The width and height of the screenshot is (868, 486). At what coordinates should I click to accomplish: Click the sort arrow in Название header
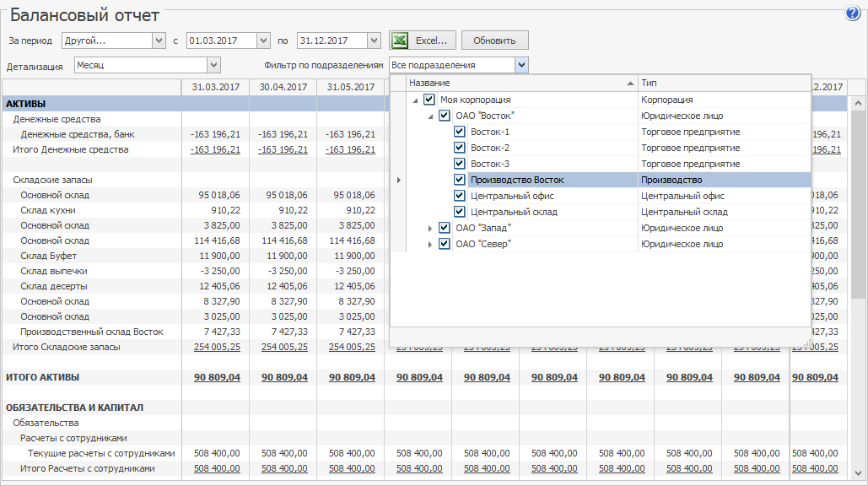coord(630,84)
